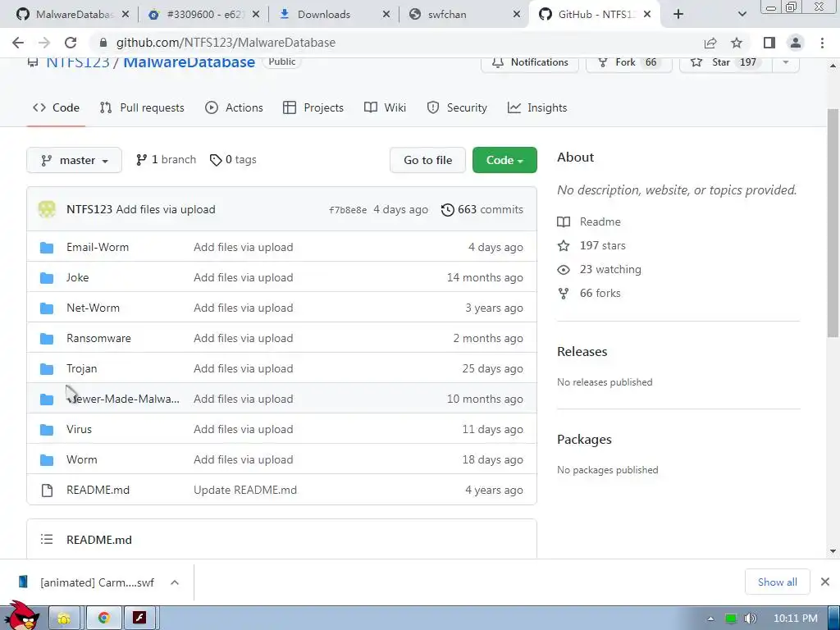The height and width of the screenshot is (630, 840).
Task: Open the f7b8e8e commit hash
Action: (x=348, y=210)
